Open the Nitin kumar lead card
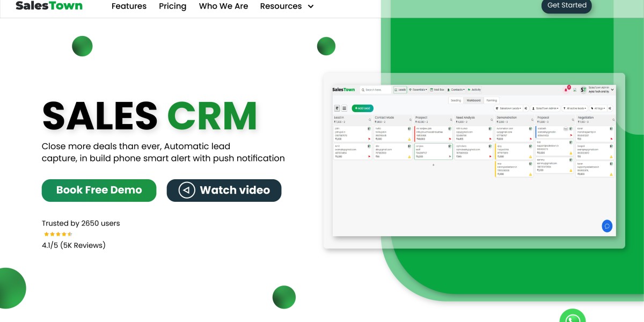 [x=474, y=134]
